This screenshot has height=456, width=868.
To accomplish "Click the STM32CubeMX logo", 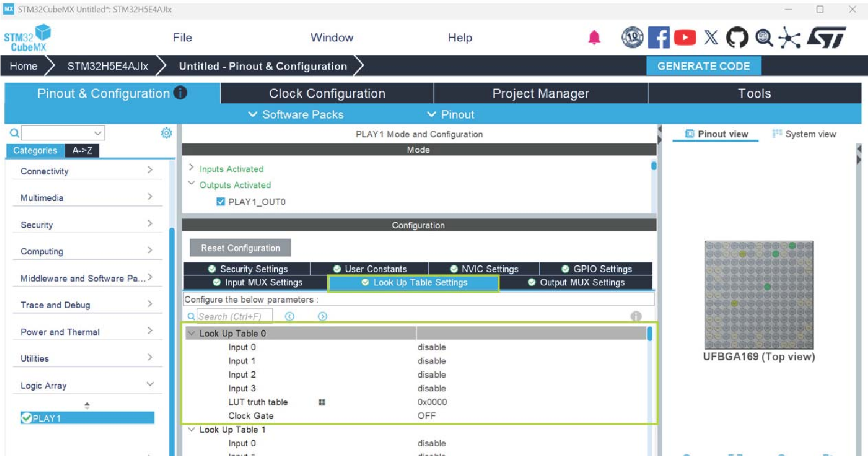I will (27, 38).
